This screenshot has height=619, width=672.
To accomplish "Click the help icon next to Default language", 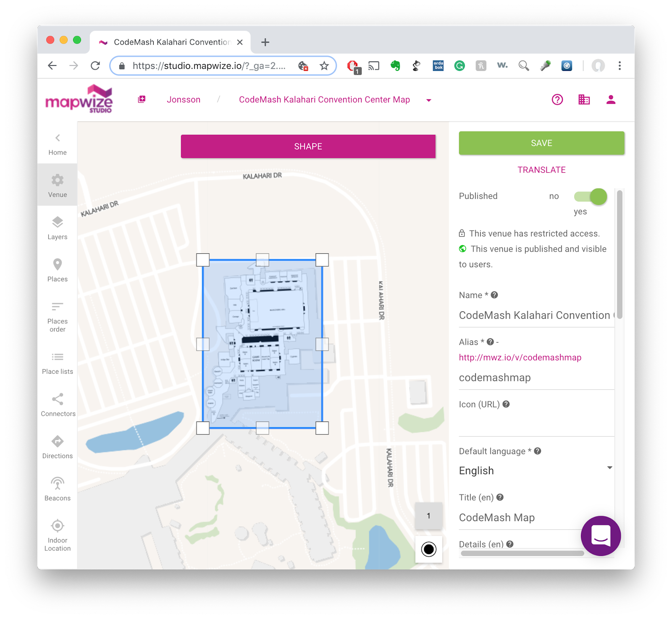I will tap(538, 451).
